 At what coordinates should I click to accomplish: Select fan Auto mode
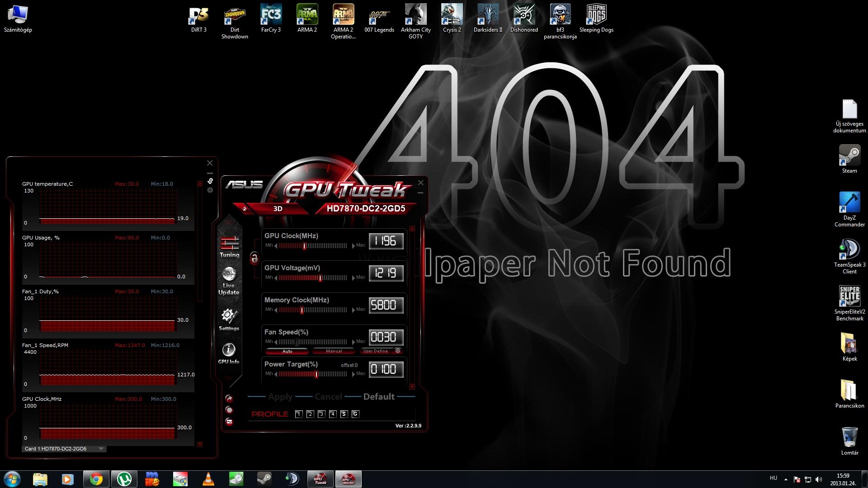(288, 351)
